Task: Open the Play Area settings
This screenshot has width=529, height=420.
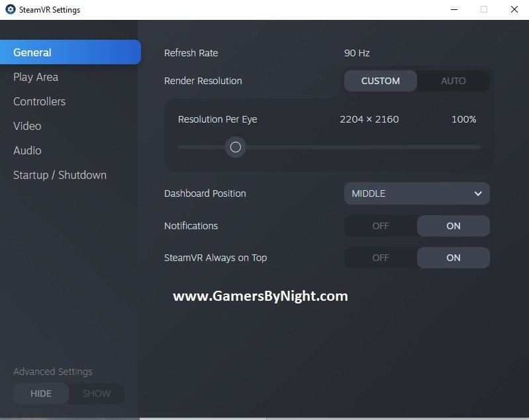Action: [36, 77]
